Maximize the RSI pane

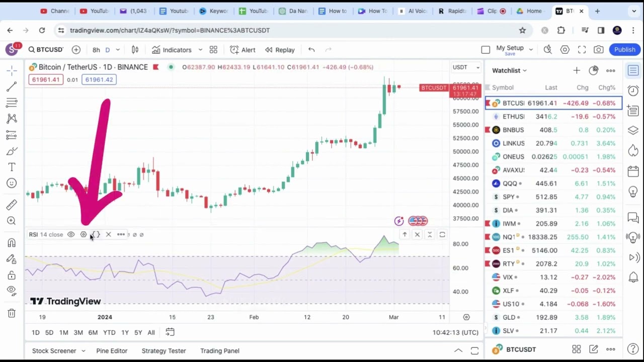tap(442, 235)
